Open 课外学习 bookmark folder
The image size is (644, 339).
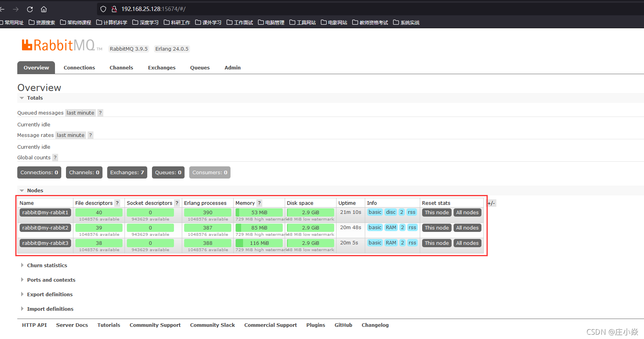(x=209, y=23)
